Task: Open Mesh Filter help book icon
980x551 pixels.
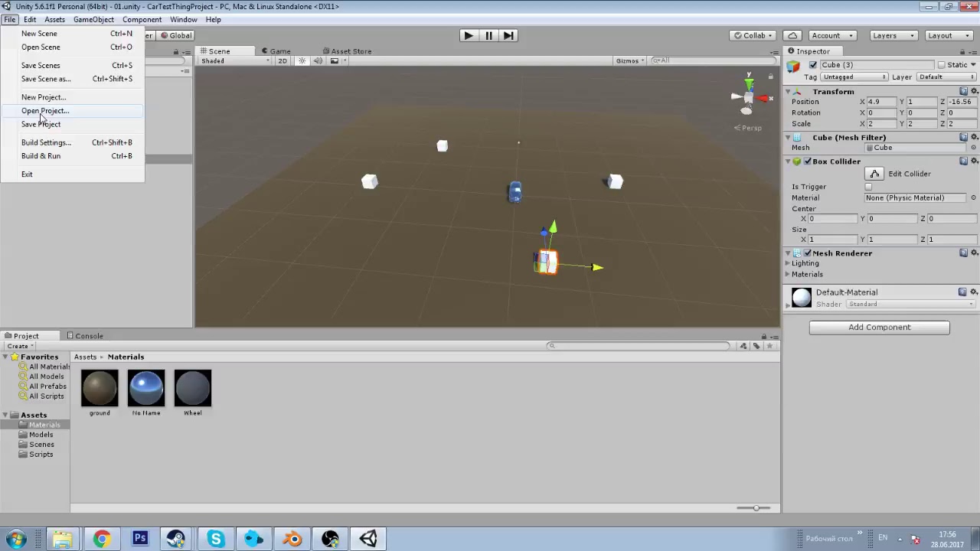Action: pos(964,137)
